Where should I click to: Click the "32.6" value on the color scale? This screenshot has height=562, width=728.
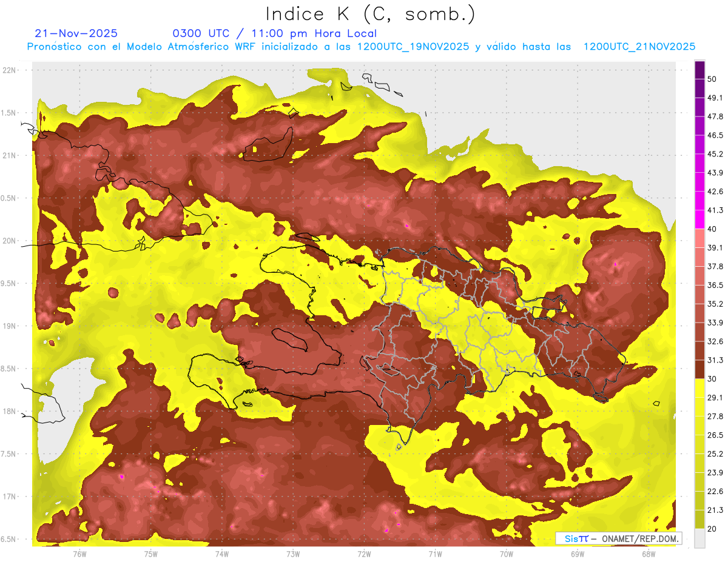715,342
